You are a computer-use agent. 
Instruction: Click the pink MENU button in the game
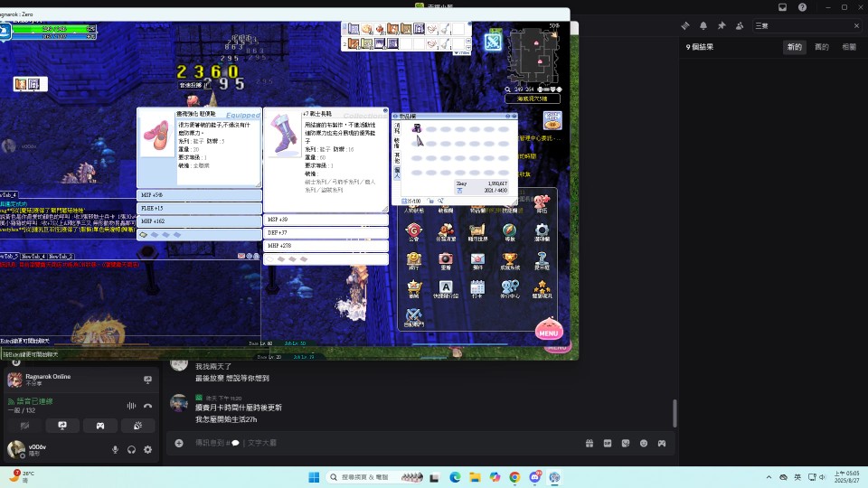tap(549, 329)
